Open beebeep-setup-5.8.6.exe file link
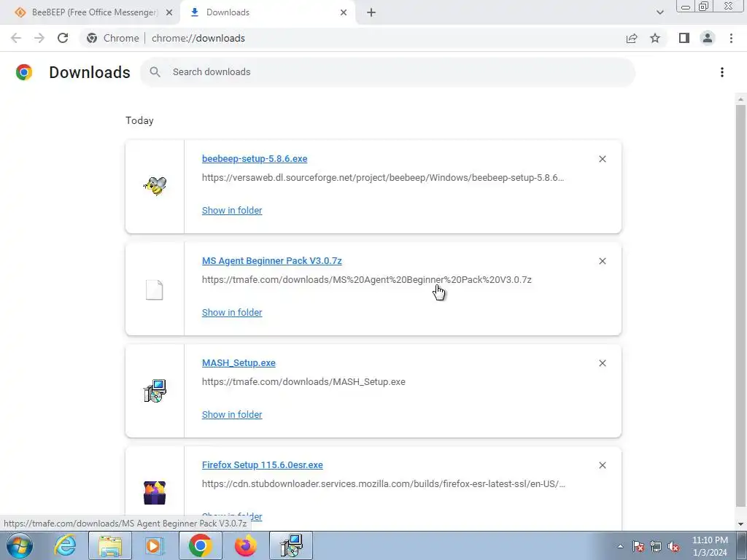 click(x=255, y=158)
